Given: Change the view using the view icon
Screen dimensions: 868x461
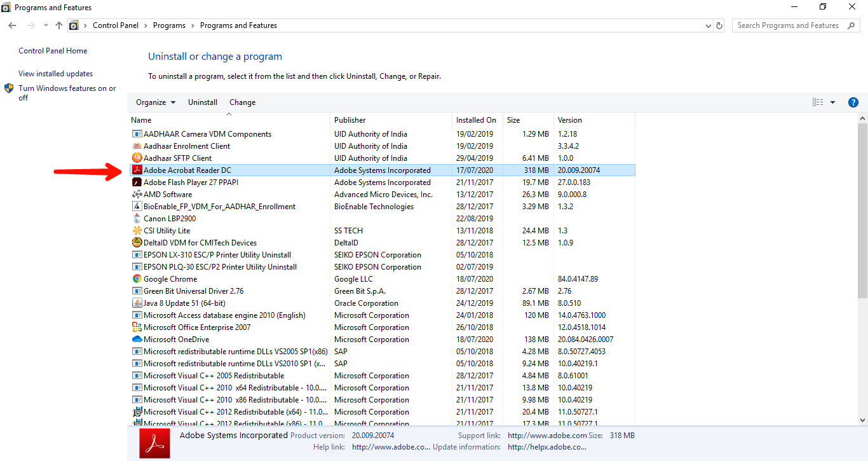Looking at the screenshot, I should (818, 102).
